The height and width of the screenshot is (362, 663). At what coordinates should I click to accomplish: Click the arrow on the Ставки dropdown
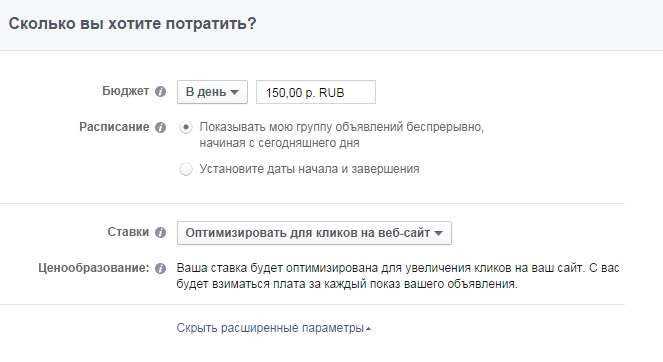[438, 233]
